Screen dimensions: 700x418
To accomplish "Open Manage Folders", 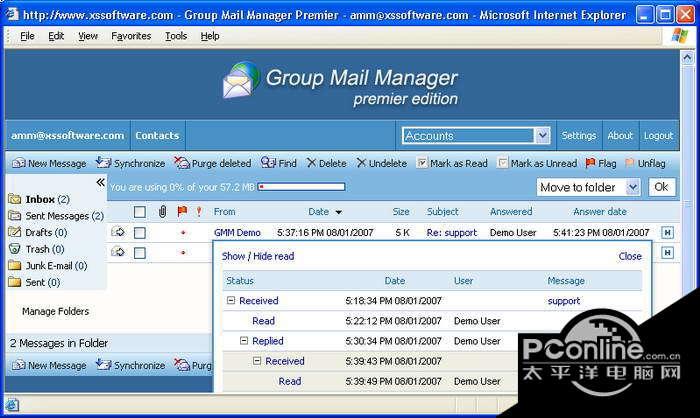I will 55,311.
